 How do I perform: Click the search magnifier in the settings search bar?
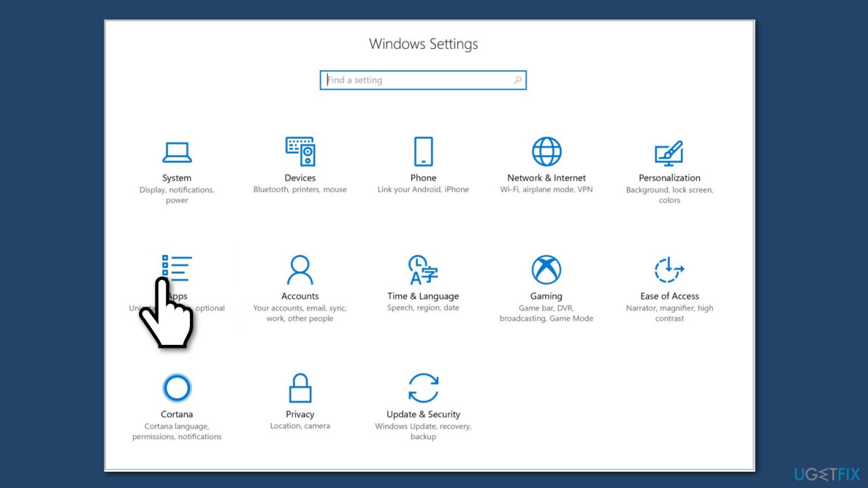coord(517,80)
